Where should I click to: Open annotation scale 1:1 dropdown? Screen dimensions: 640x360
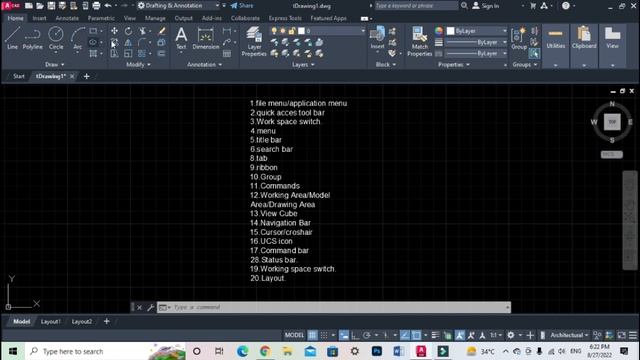point(496,335)
